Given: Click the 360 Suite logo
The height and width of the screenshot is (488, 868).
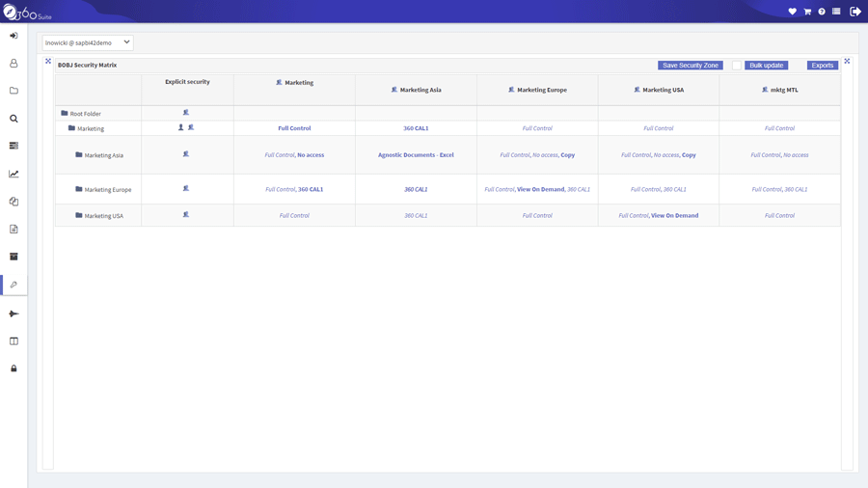Looking at the screenshot, I should point(27,13).
